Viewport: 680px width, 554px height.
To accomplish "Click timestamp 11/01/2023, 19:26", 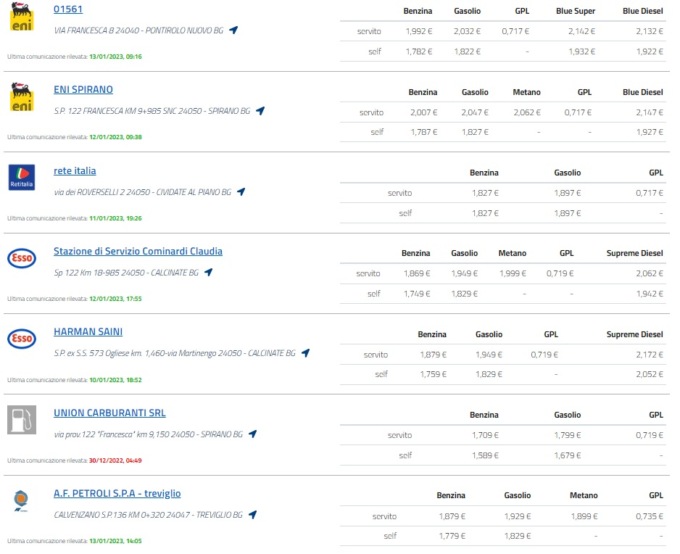I will [115, 218].
